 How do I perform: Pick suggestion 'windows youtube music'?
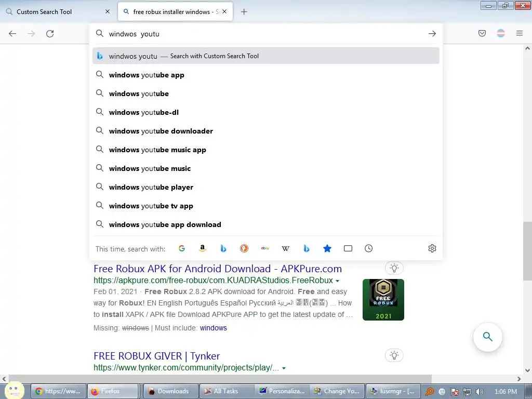tap(266, 168)
